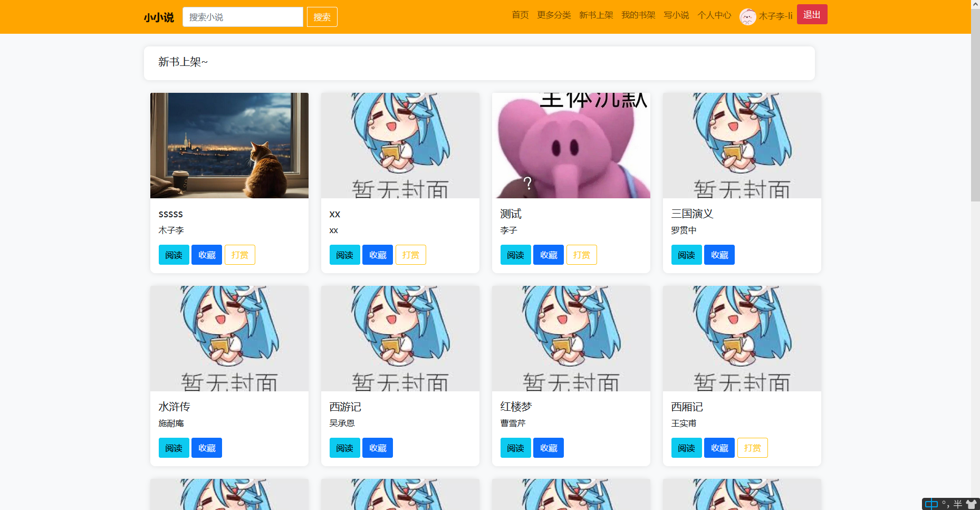
Task: Click 阅读 for 水浒传
Action: [x=174, y=448]
